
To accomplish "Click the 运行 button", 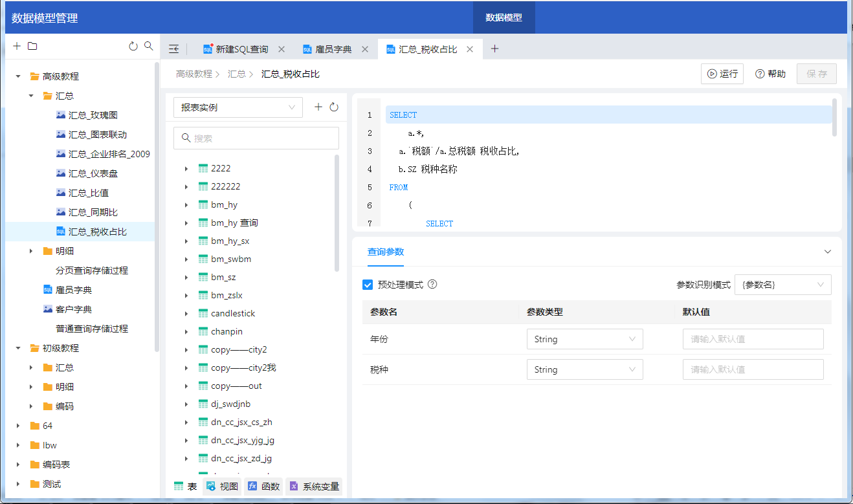I will click(722, 74).
